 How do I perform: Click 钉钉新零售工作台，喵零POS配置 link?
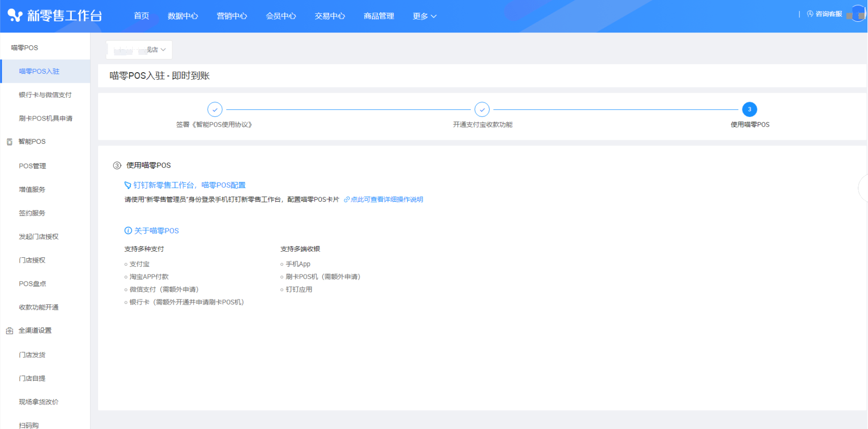click(190, 185)
